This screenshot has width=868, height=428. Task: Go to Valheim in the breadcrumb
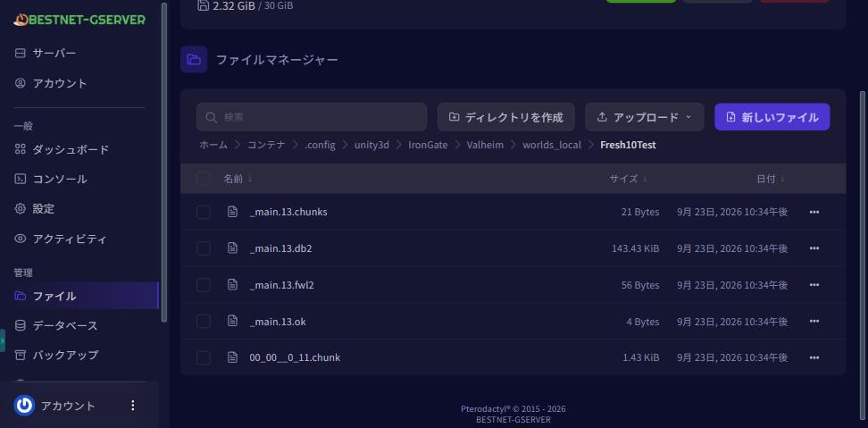click(x=485, y=145)
